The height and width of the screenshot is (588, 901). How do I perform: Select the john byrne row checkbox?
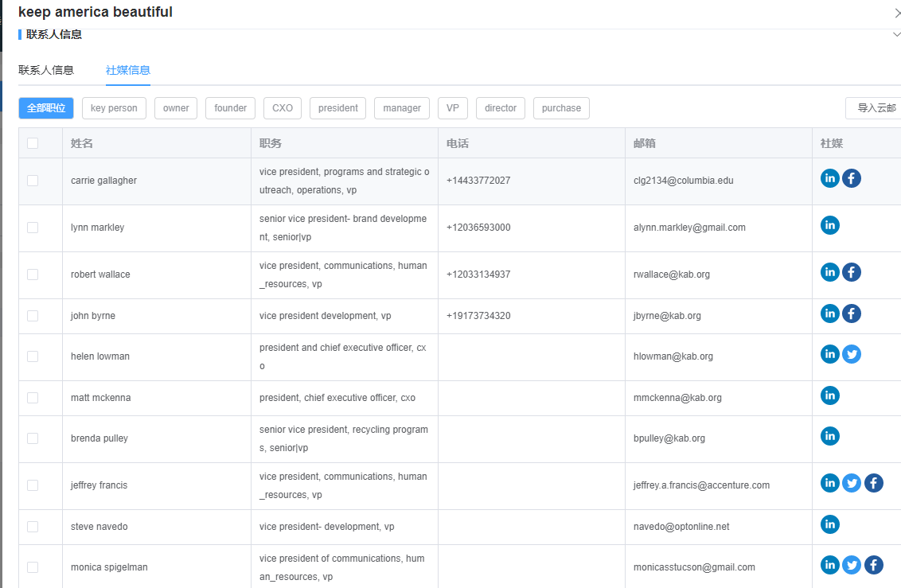33,316
